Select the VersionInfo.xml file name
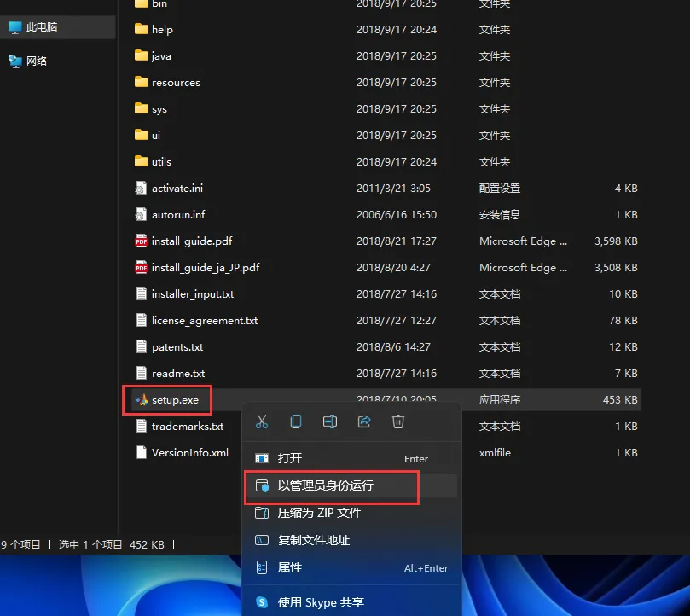 [x=190, y=453]
